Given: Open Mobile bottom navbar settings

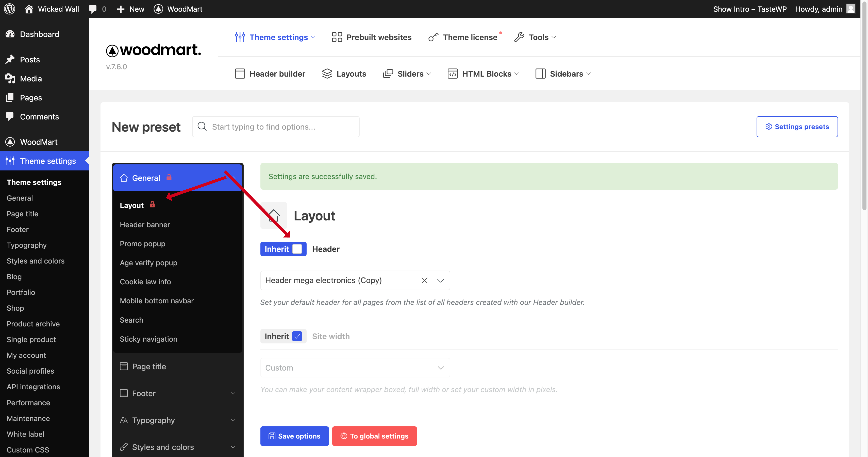Looking at the screenshot, I should point(157,301).
